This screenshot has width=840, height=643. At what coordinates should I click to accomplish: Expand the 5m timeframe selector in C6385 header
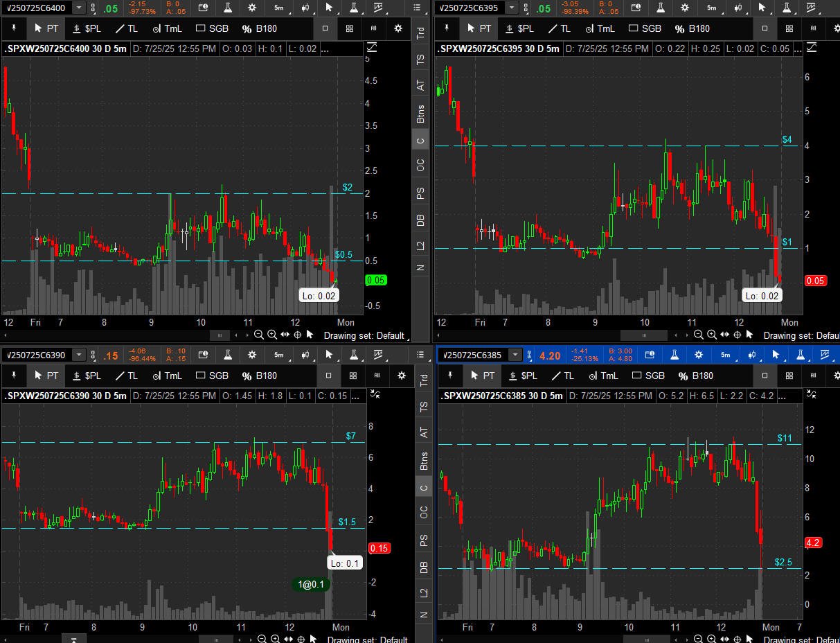(725, 355)
